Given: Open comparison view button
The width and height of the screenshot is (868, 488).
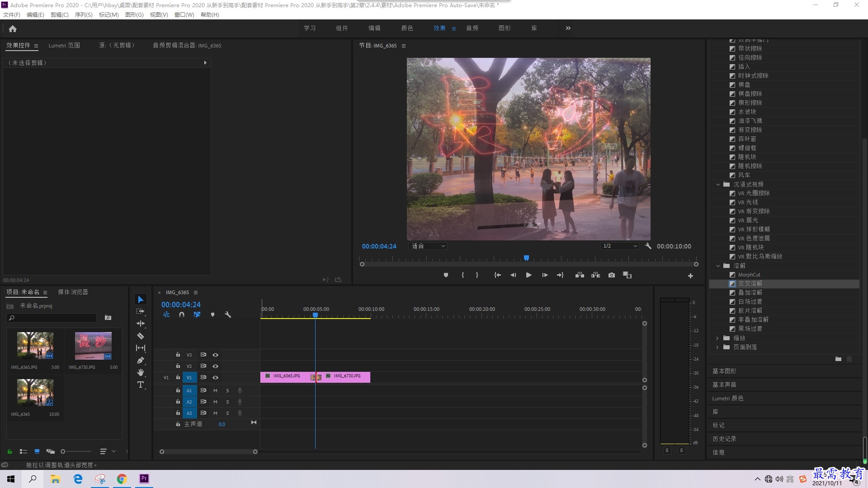Looking at the screenshot, I should pos(627,275).
